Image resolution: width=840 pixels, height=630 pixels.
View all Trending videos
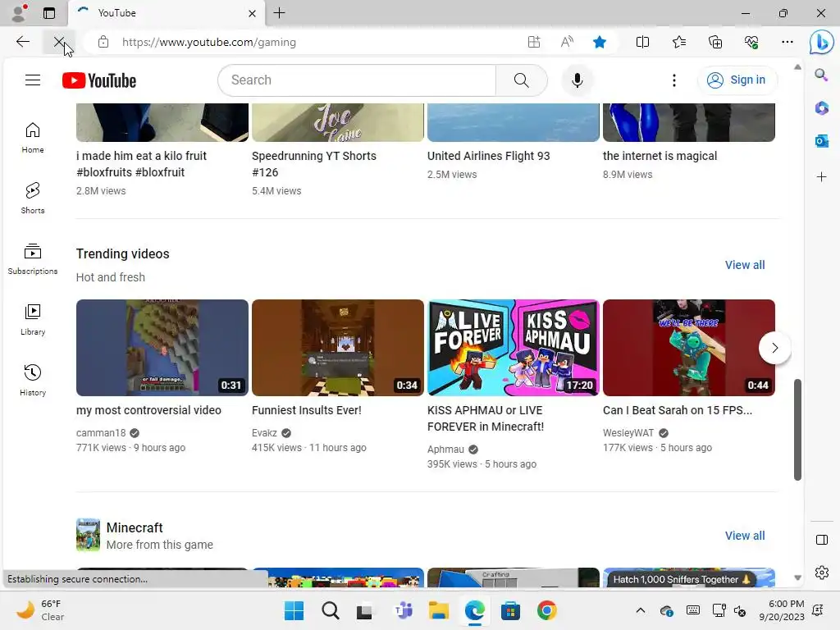(745, 265)
